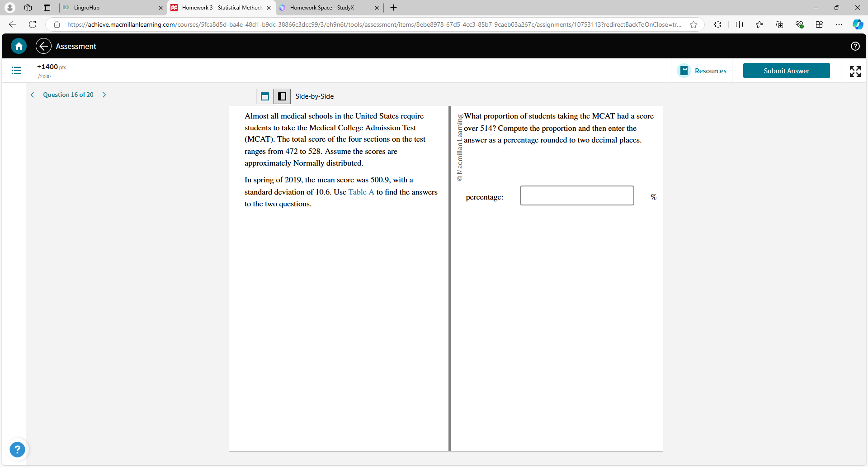Open a new browser tab
The height and width of the screenshot is (467, 868).
point(394,8)
